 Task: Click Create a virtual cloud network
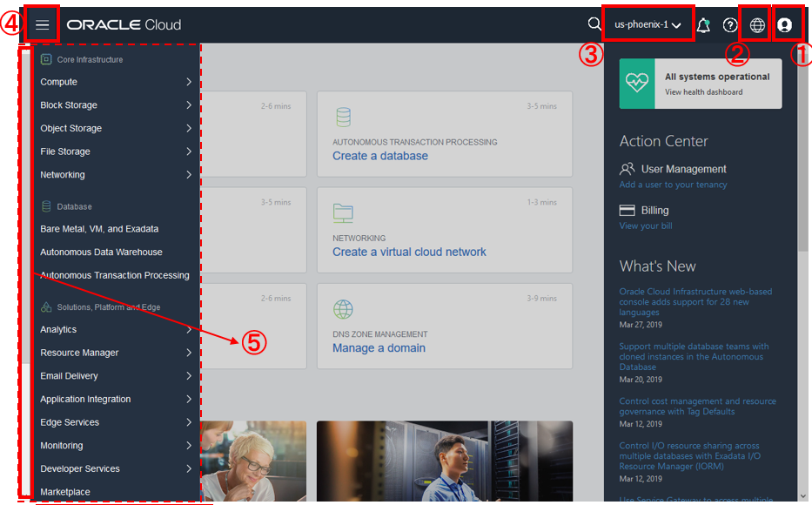click(x=409, y=252)
